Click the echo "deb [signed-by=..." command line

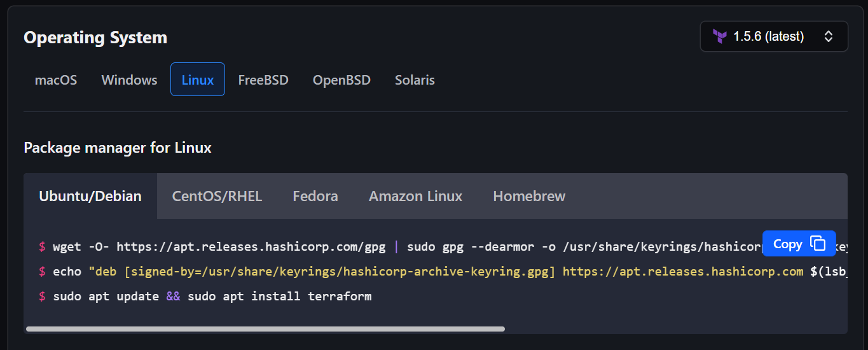[443, 272]
